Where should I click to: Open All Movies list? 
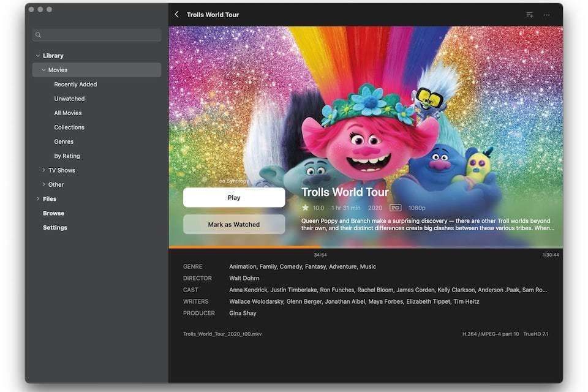coord(68,113)
